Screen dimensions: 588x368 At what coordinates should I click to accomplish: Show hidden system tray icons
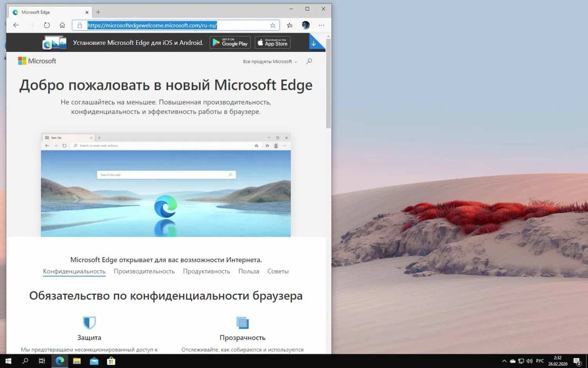pos(504,361)
